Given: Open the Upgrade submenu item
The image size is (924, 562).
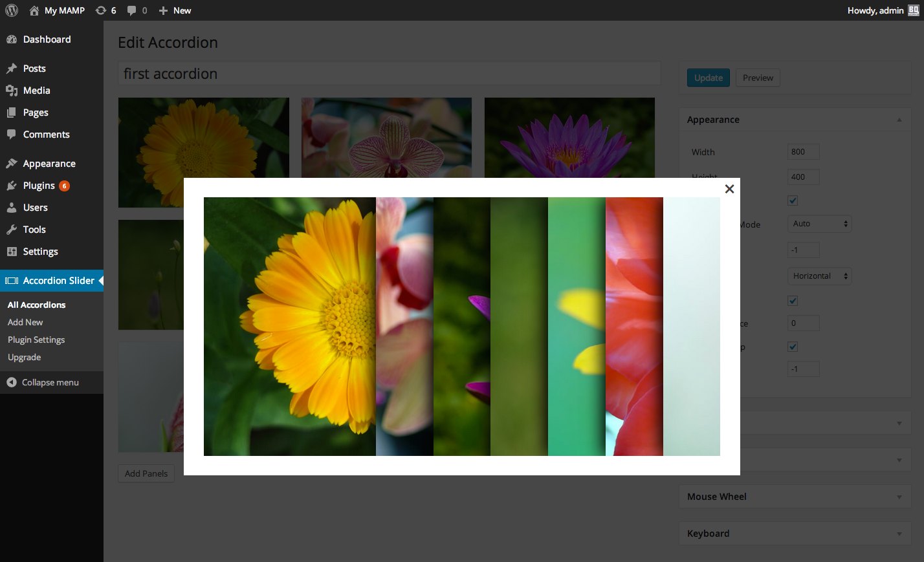Looking at the screenshot, I should [24, 357].
